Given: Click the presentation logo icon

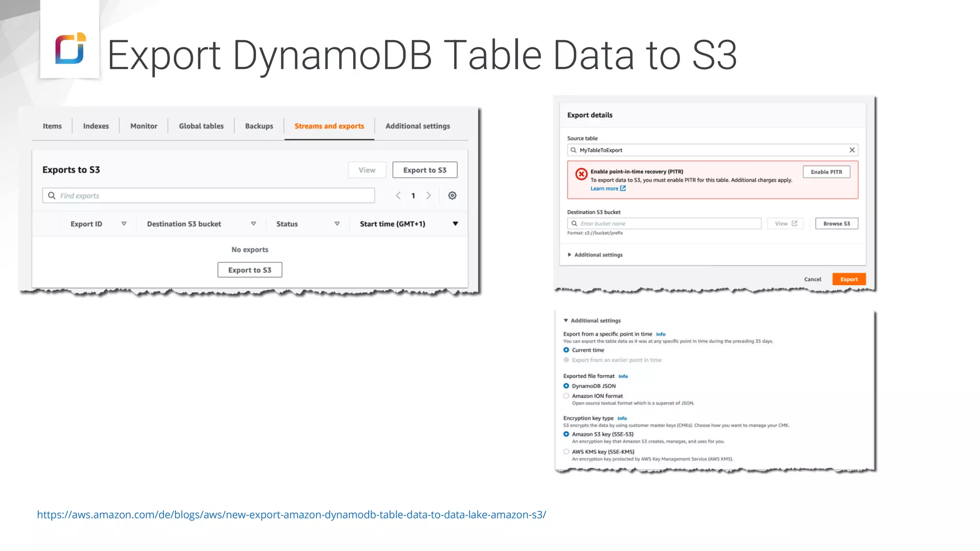Looking at the screenshot, I should pos(70,48).
